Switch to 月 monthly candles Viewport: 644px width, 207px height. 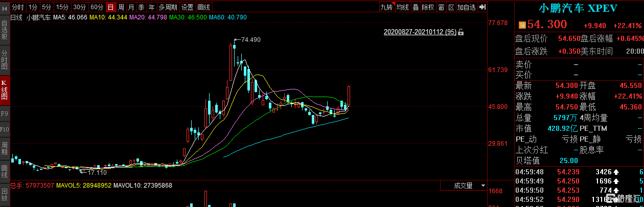pyautogui.click(x=131, y=7)
